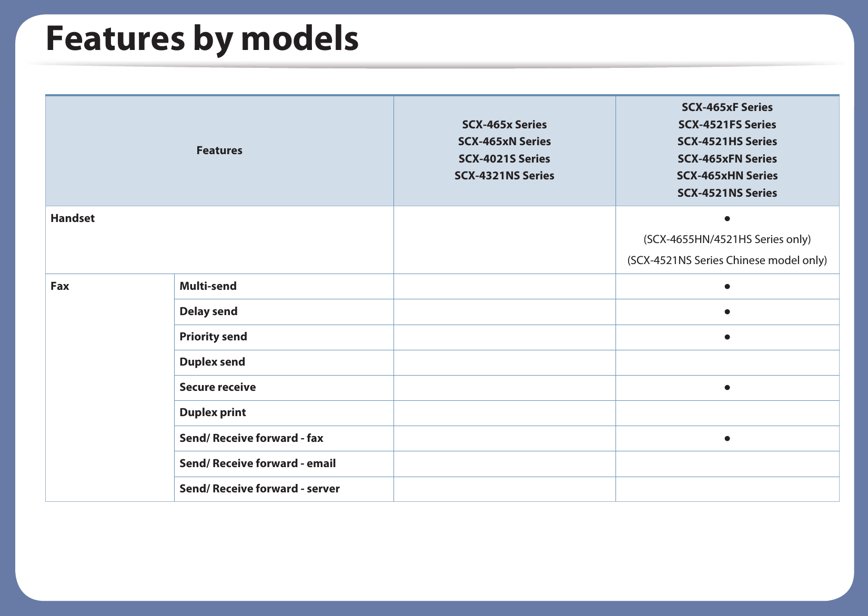Click the 'SCX-465xF Series' header text

point(727,107)
